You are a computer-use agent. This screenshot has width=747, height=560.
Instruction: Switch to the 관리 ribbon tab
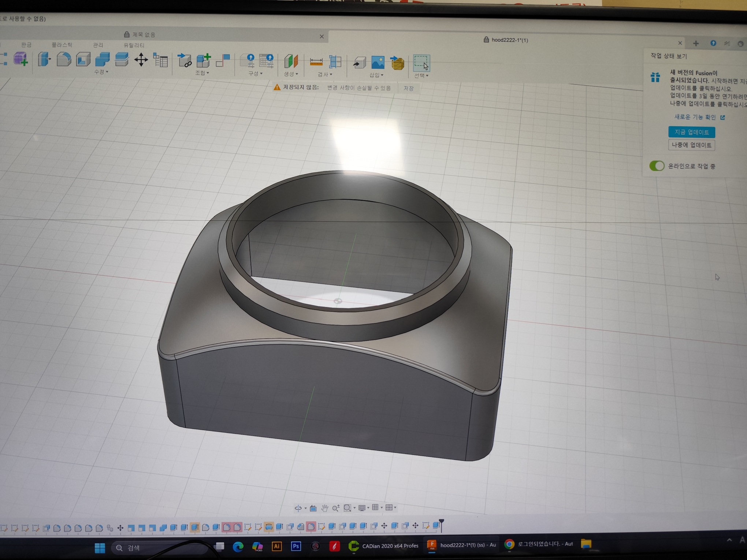click(98, 45)
